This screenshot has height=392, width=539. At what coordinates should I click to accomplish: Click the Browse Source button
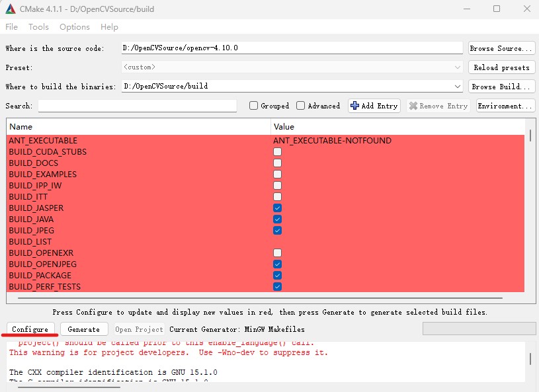(501, 48)
